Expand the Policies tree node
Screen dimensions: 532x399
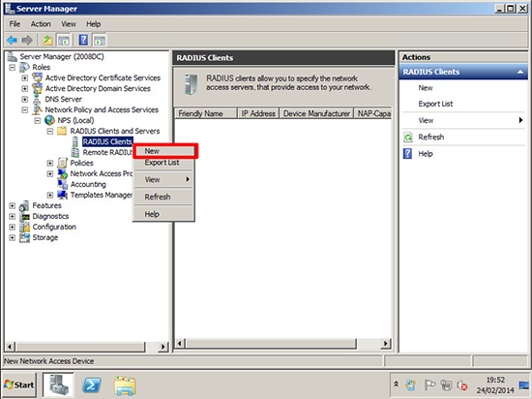[50, 163]
